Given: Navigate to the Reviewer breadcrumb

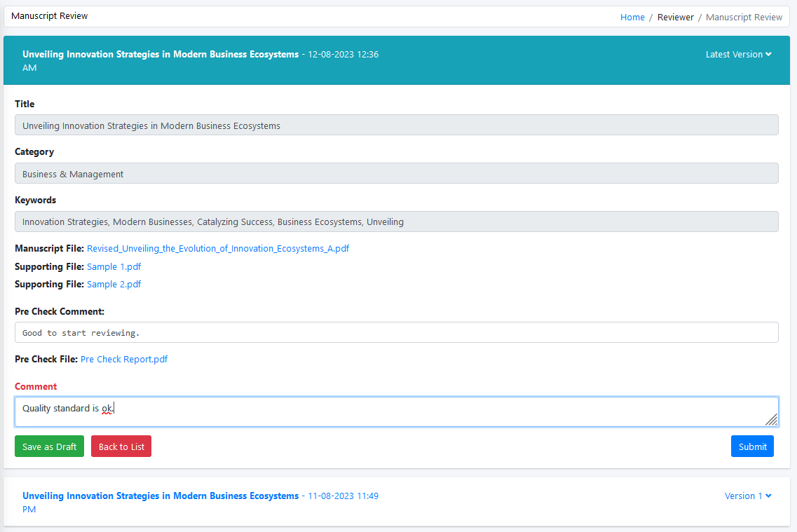Looking at the screenshot, I should point(675,17).
